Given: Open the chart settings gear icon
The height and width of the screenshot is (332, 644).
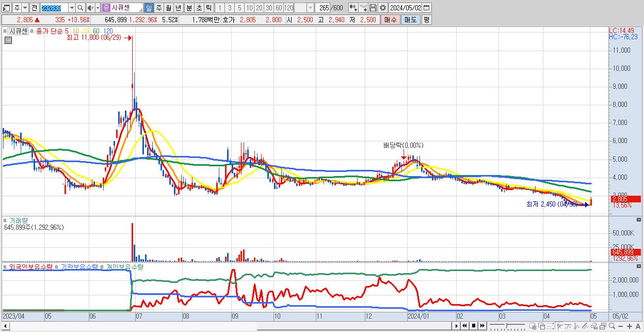Looking at the screenshot, I should (382, 8).
